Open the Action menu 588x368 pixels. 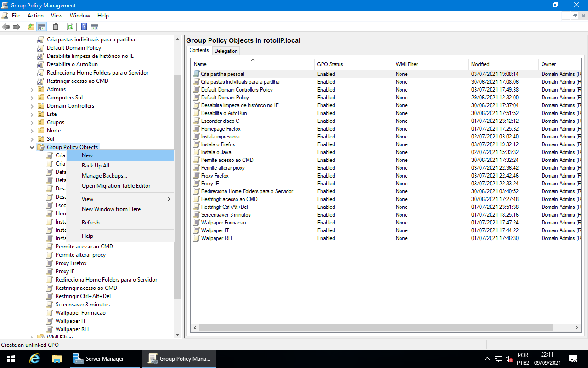pyautogui.click(x=35, y=15)
